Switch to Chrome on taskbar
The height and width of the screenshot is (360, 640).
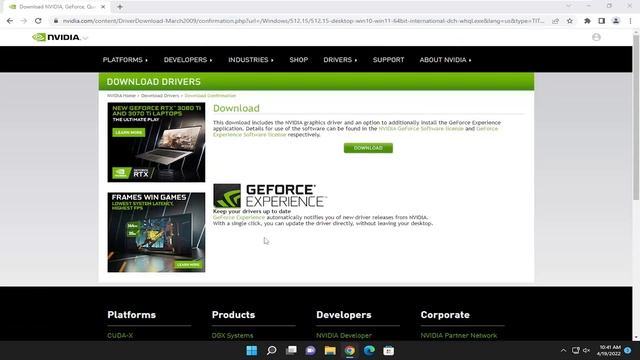[350, 351]
